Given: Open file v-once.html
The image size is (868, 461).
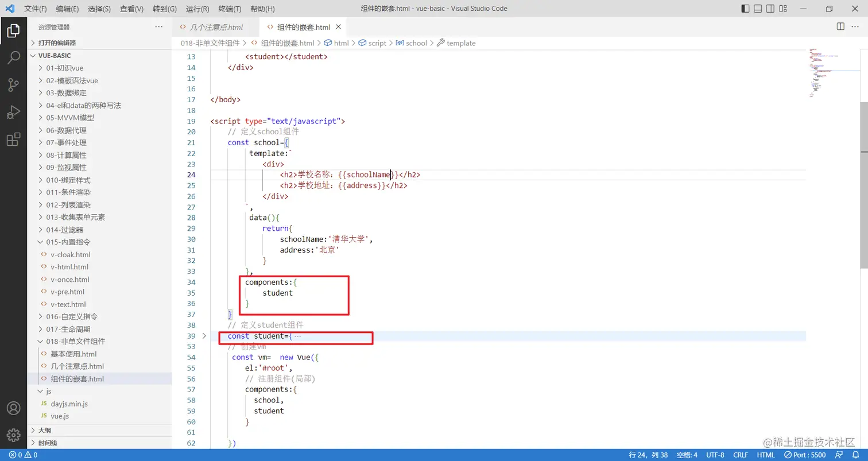Looking at the screenshot, I should [100, 280].
